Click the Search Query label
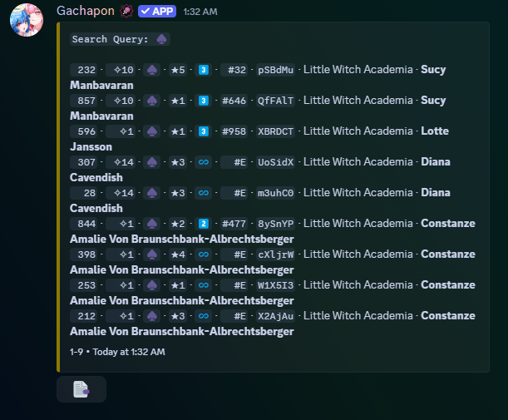 pyautogui.click(x=110, y=40)
